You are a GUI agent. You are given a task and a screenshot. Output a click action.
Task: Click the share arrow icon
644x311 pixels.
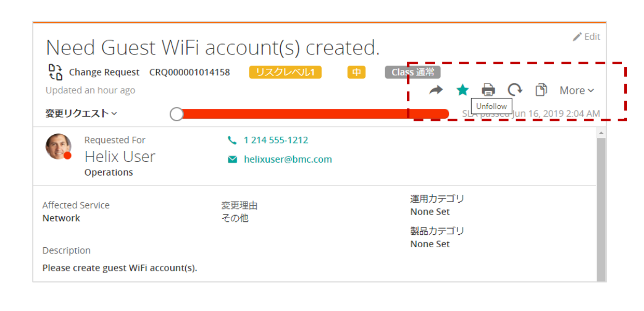tap(436, 90)
